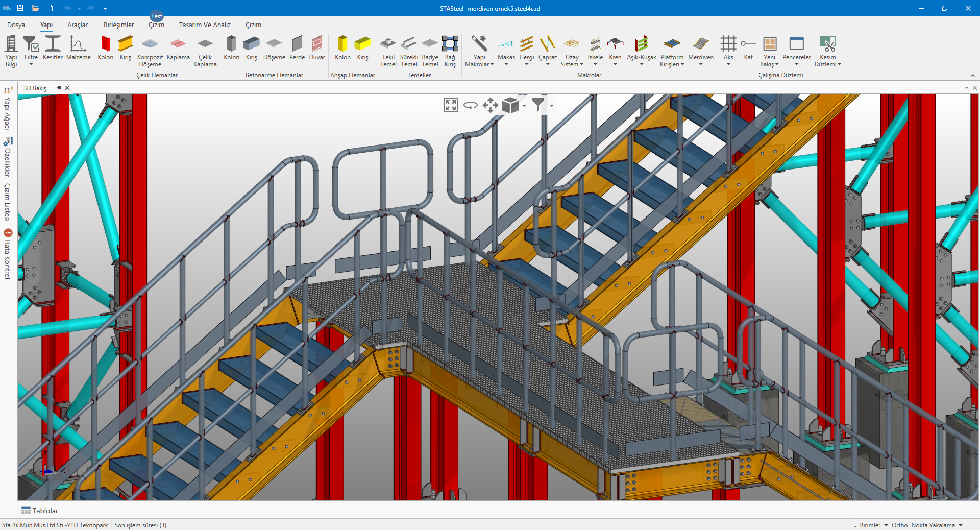
Task: Switch to Tasarım Ve Analiz tab
Action: tap(205, 25)
